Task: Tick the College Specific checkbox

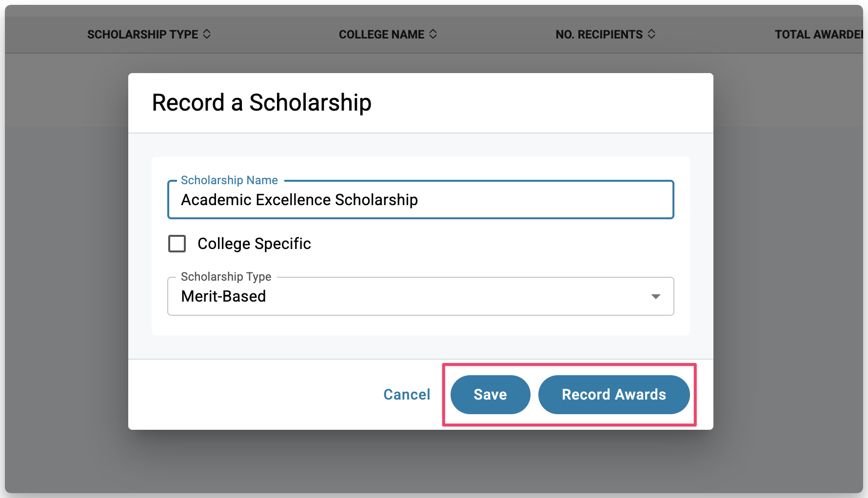Action: (177, 244)
